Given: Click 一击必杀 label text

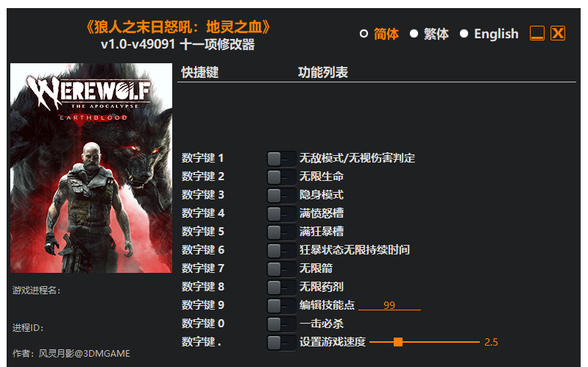Looking at the screenshot, I should [322, 324].
